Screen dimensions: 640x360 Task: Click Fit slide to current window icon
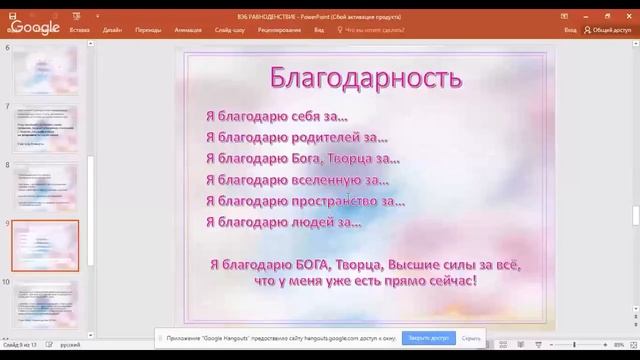click(633, 345)
